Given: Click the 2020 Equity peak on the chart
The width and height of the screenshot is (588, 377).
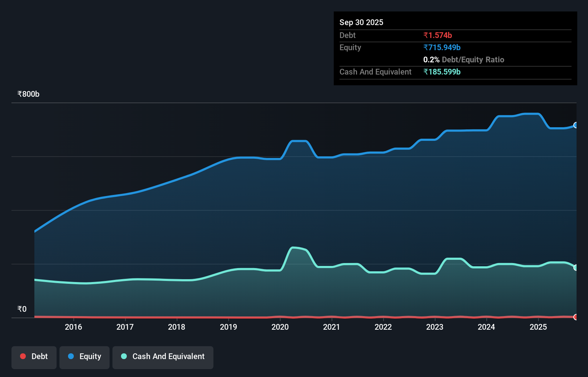Looking at the screenshot, I should tap(299, 140).
